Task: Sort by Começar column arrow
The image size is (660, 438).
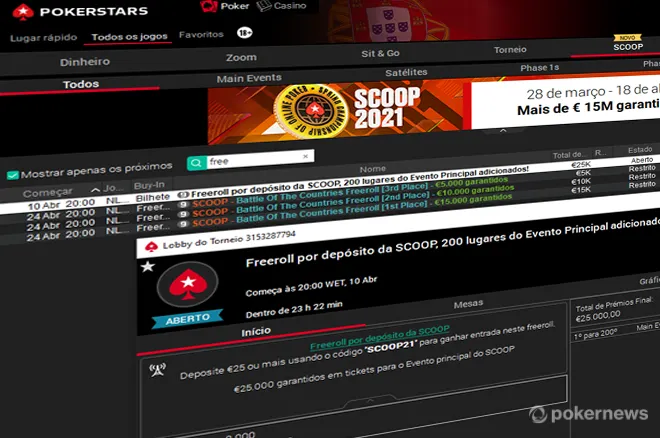Action: point(96,190)
